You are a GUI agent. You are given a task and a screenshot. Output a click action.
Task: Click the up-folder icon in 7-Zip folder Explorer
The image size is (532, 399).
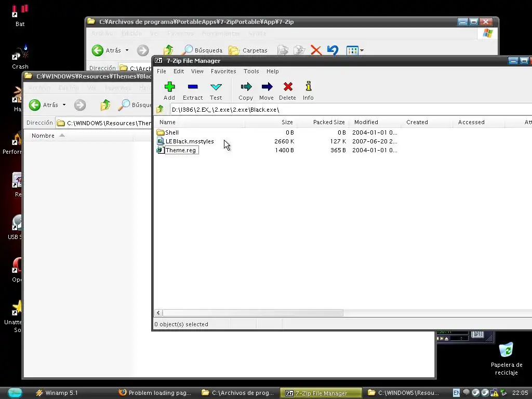point(168,50)
